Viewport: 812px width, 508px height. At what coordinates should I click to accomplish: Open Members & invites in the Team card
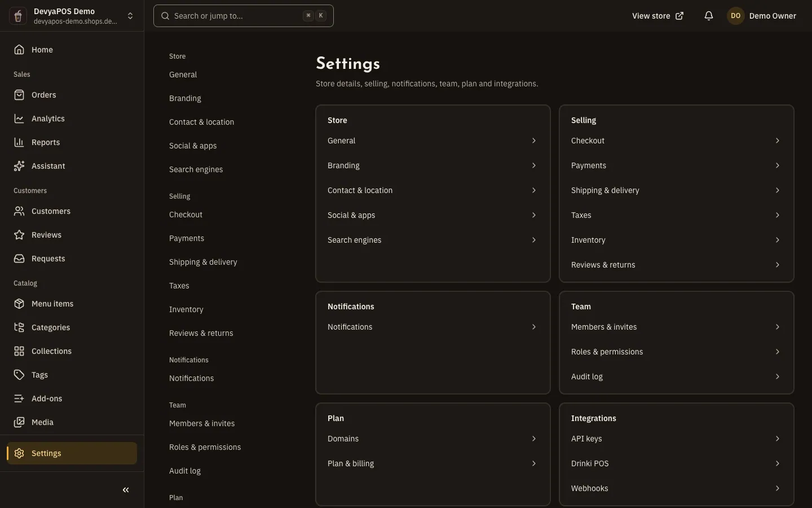[676, 327]
